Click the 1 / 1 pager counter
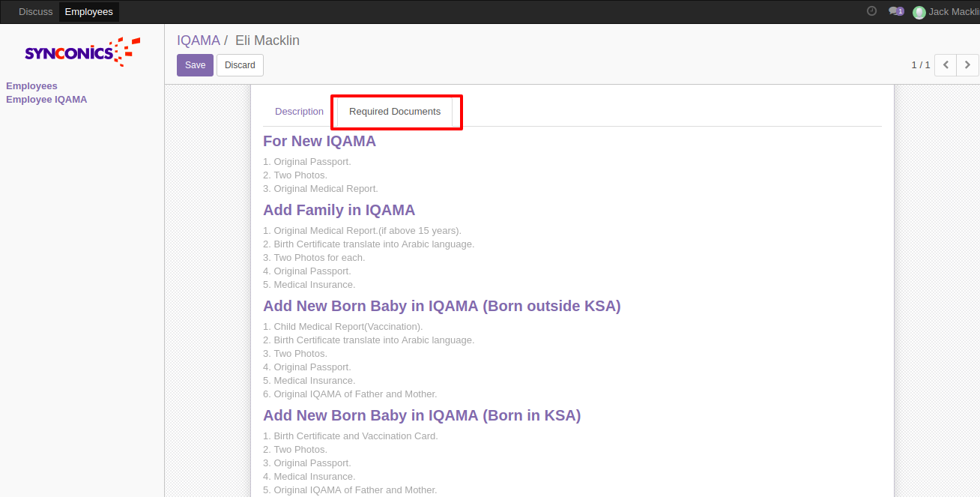Screen dimensions: 980x497 [920, 65]
